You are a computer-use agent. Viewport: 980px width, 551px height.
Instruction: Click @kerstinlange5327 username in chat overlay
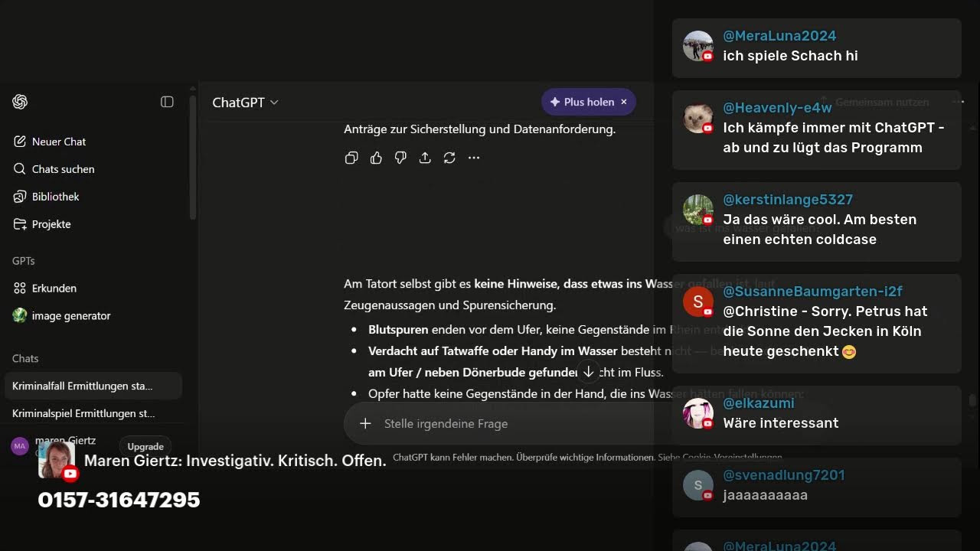pyautogui.click(x=788, y=200)
